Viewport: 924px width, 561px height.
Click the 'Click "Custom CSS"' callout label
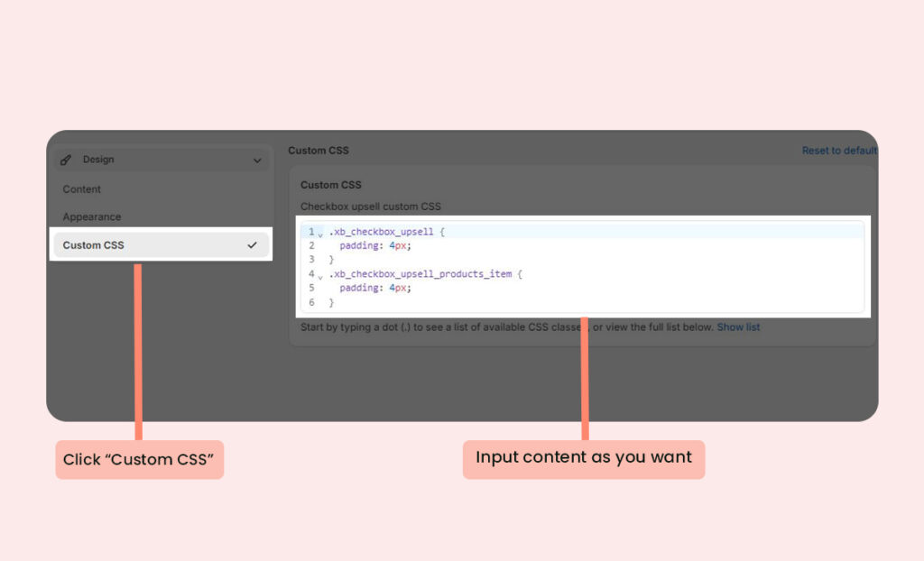pos(139,460)
